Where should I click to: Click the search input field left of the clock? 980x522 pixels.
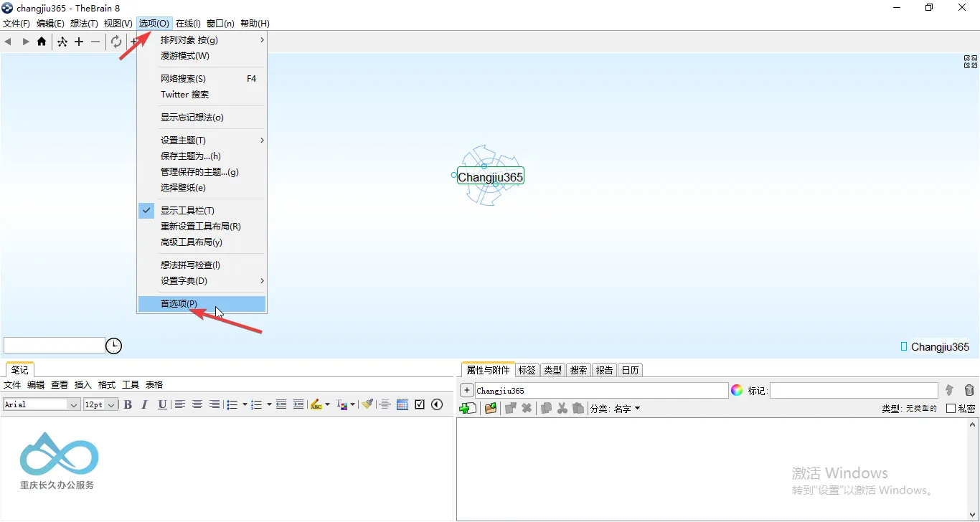[x=55, y=346]
